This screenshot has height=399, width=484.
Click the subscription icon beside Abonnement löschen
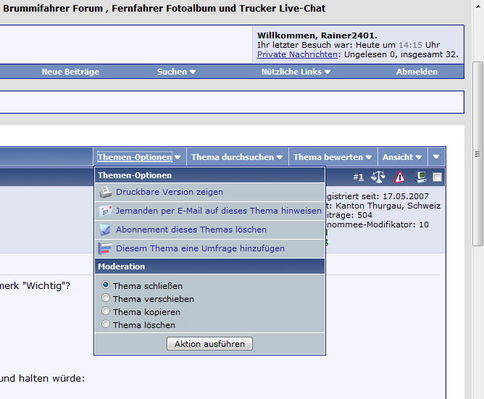point(105,230)
